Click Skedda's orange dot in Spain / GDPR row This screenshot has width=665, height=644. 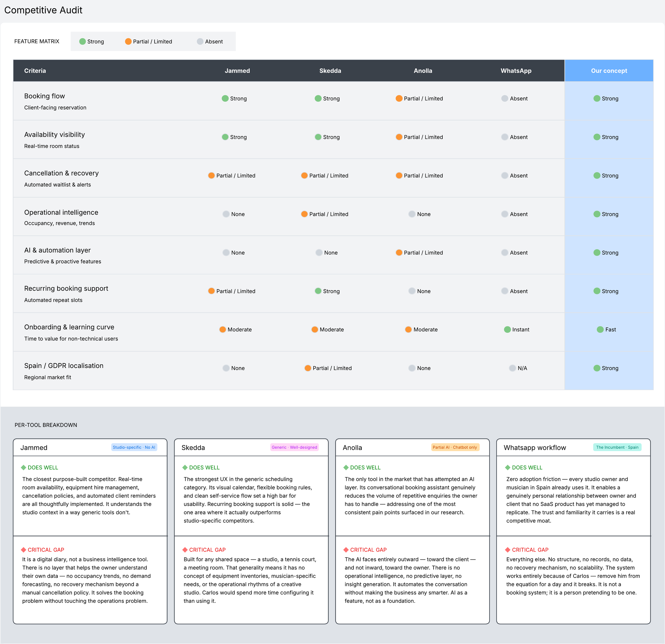pos(308,368)
